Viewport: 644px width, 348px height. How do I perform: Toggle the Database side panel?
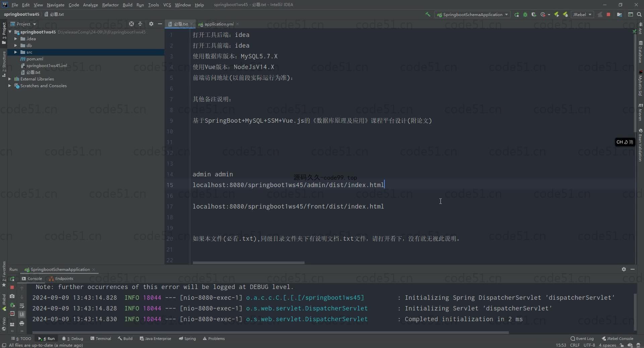pyautogui.click(x=640, y=52)
